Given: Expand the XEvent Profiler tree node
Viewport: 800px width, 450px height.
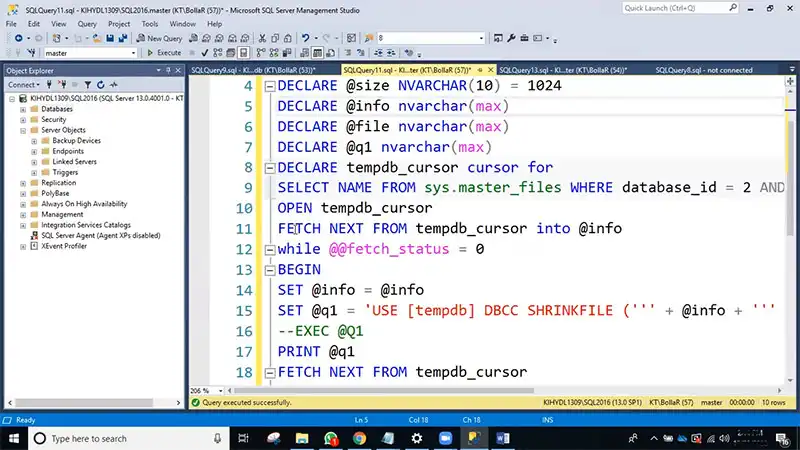Looking at the screenshot, I should tap(23, 246).
